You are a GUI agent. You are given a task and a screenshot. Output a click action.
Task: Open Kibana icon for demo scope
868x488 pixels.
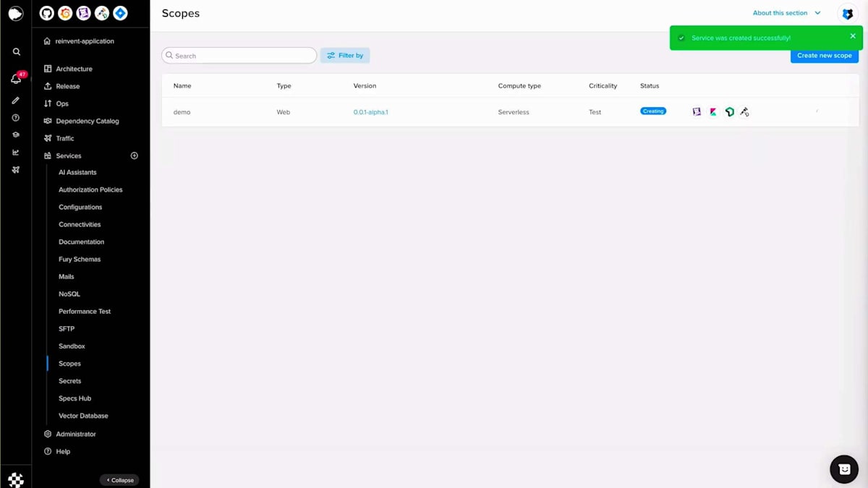pyautogui.click(x=713, y=112)
